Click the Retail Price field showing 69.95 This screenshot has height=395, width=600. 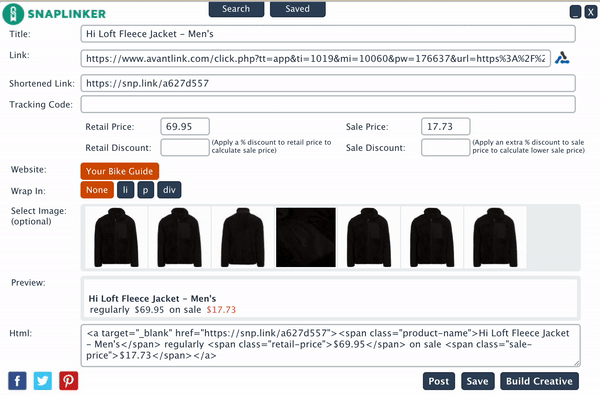(185, 126)
